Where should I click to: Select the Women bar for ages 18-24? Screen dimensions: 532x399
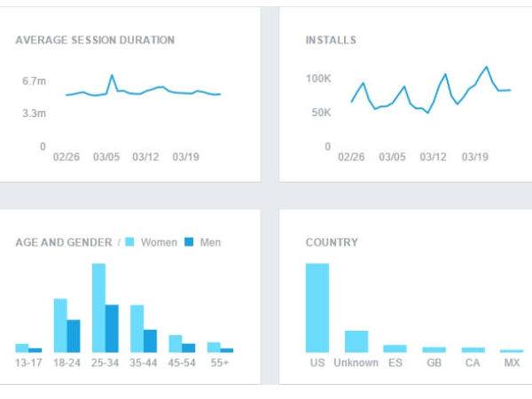[x=60, y=325]
